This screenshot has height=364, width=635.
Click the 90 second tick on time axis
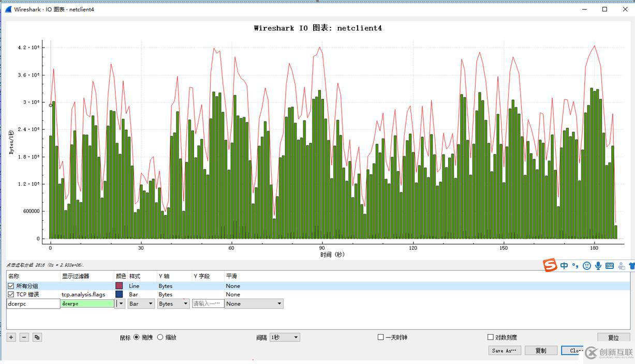[322, 248]
